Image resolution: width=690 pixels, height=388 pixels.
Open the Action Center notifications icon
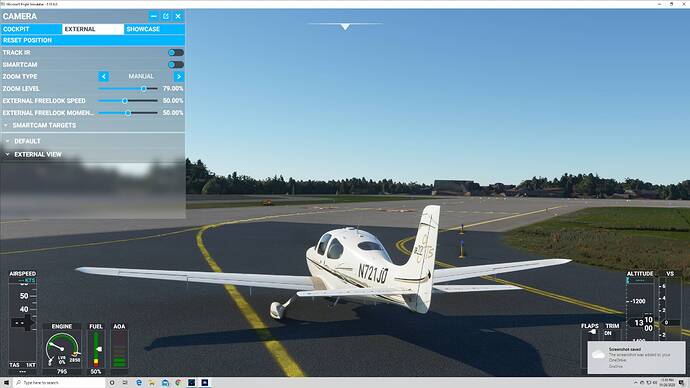pos(682,383)
